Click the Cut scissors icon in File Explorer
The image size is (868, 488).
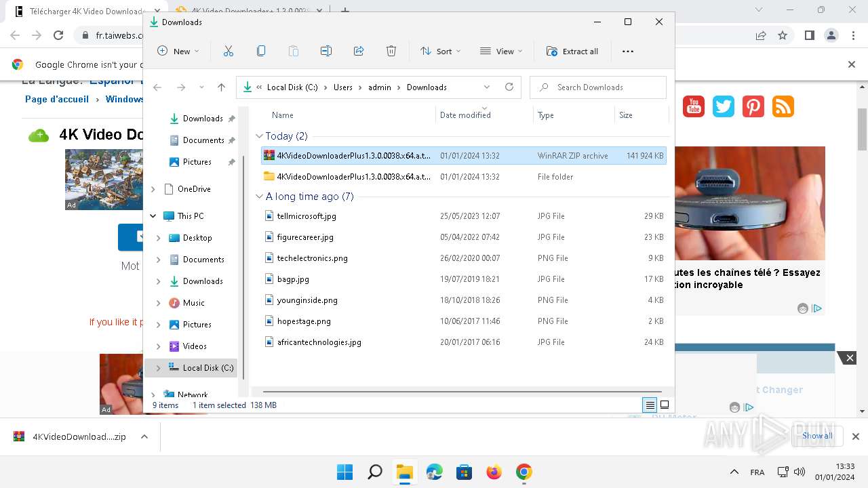[228, 51]
